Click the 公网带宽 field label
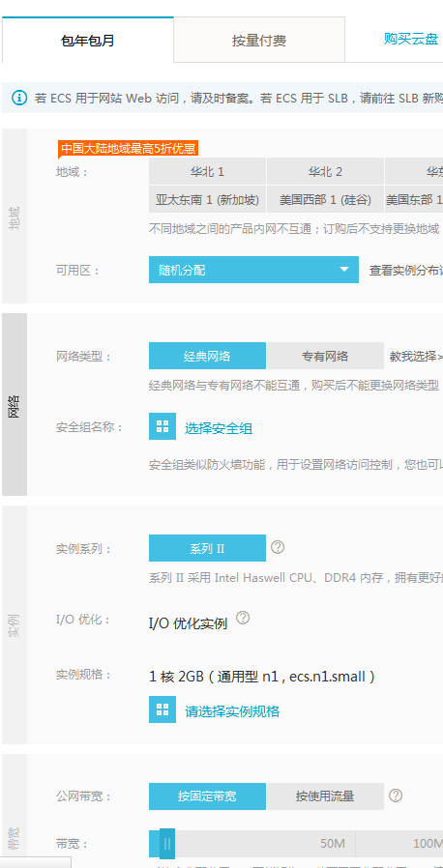The image size is (443, 868). (83, 796)
